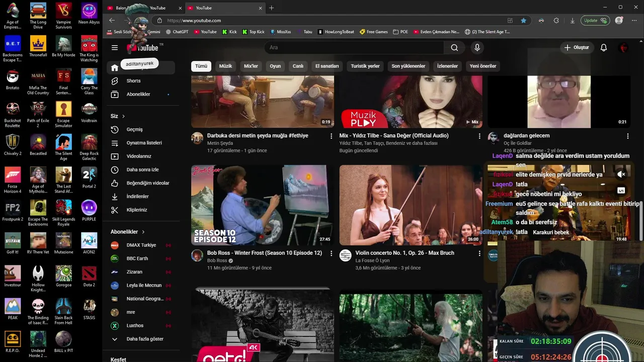Open Bob Ross Winter Frost thumbnail
This screenshot has height=362, width=644.
coord(262,205)
